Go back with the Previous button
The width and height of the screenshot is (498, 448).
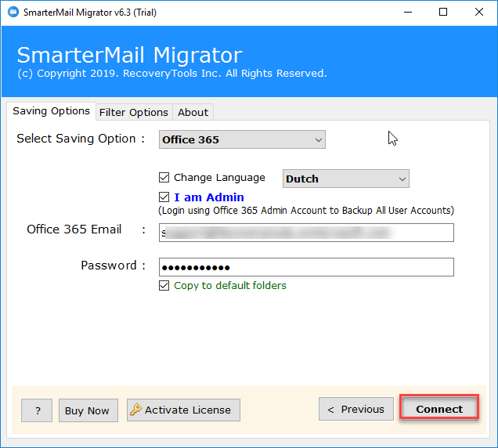point(356,409)
